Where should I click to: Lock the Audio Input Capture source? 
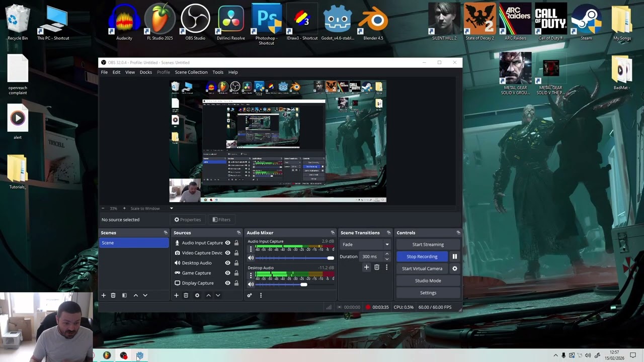(236, 243)
